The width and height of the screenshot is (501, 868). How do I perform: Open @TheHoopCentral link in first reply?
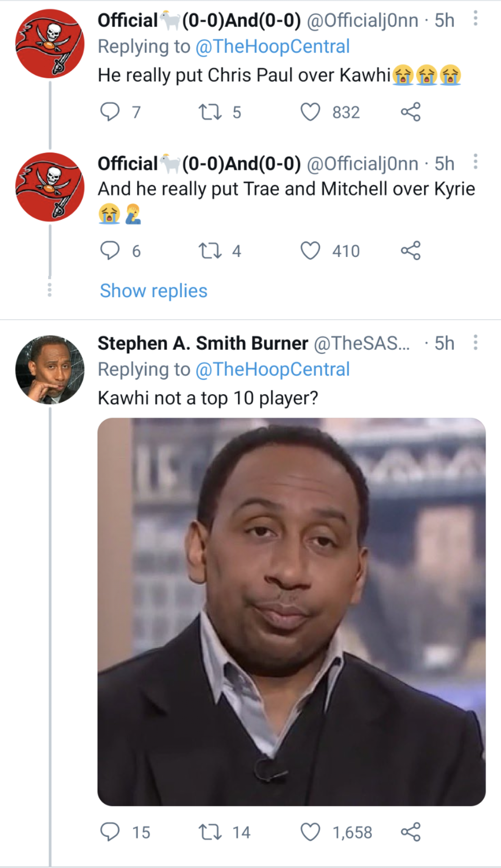(273, 47)
